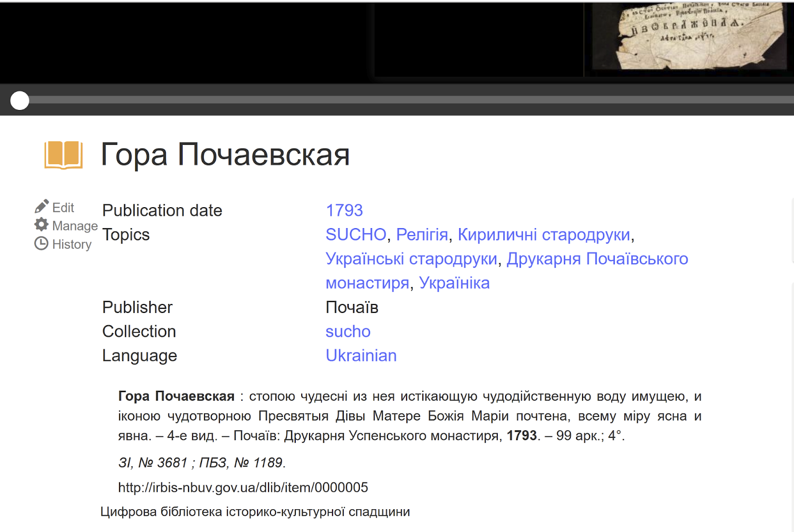Open the Edit link
Viewport: 794px width, 532px height.
coord(63,207)
